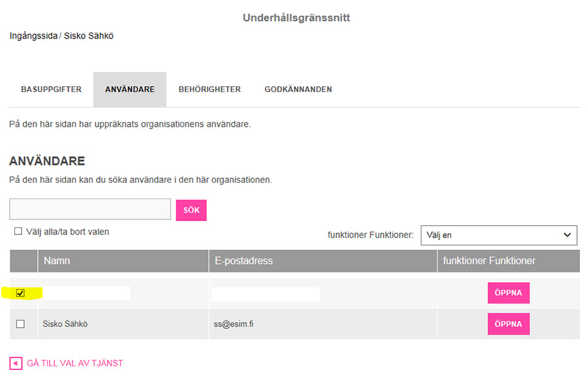Click the pink SÖK button
This screenshot has width=588, height=380.
(x=191, y=210)
